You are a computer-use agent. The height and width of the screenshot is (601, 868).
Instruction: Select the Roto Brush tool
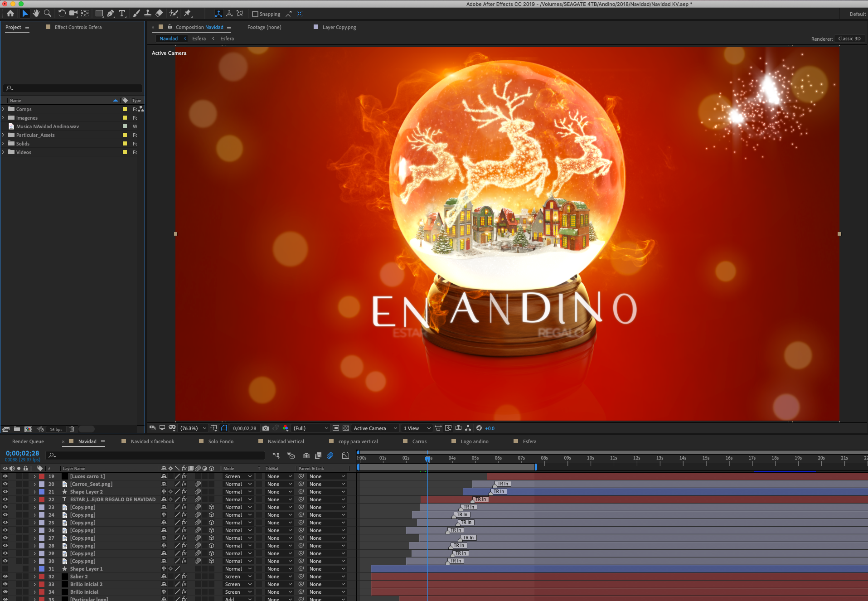(174, 14)
